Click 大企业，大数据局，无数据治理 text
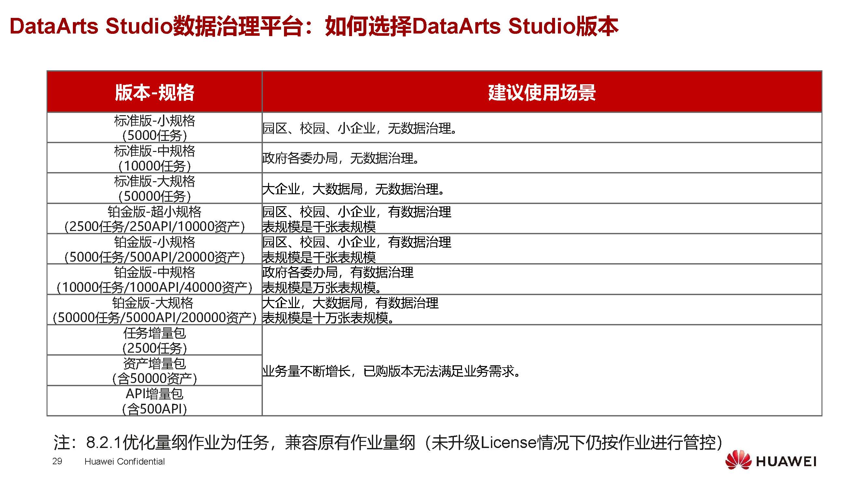This screenshot has height=488, width=868. (353, 189)
